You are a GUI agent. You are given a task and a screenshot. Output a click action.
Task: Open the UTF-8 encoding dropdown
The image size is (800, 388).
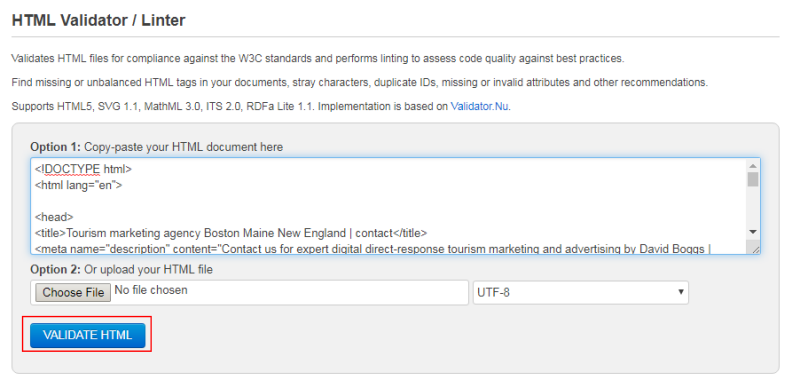[581, 293]
